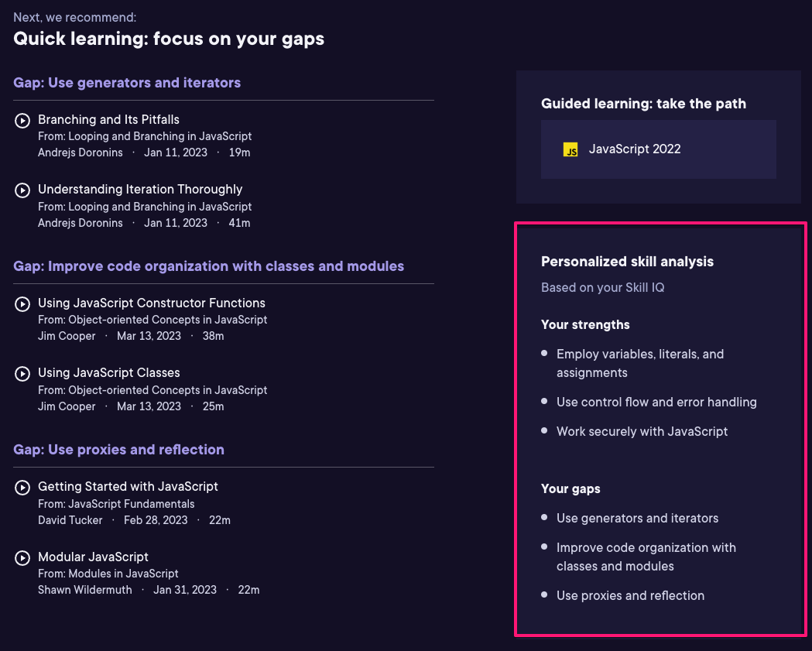Click Gap: Use generators and iterators heading
Image resolution: width=812 pixels, height=651 pixels.
(x=127, y=83)
